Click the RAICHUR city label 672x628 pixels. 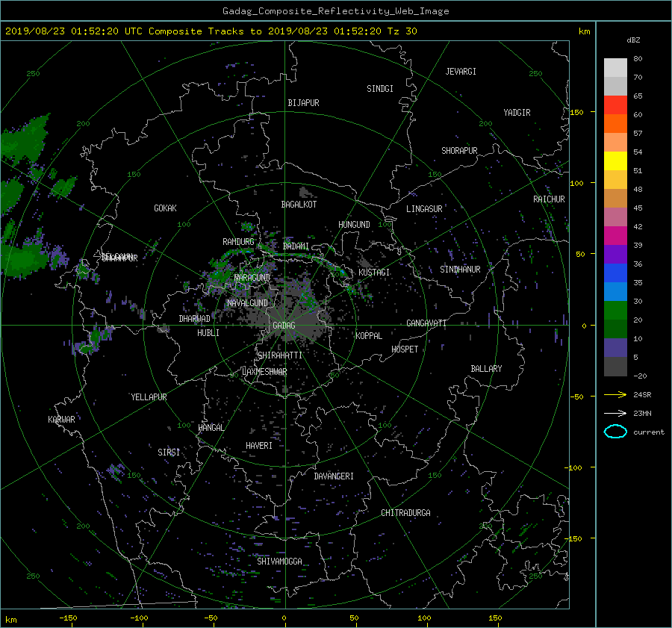[549, 199]
